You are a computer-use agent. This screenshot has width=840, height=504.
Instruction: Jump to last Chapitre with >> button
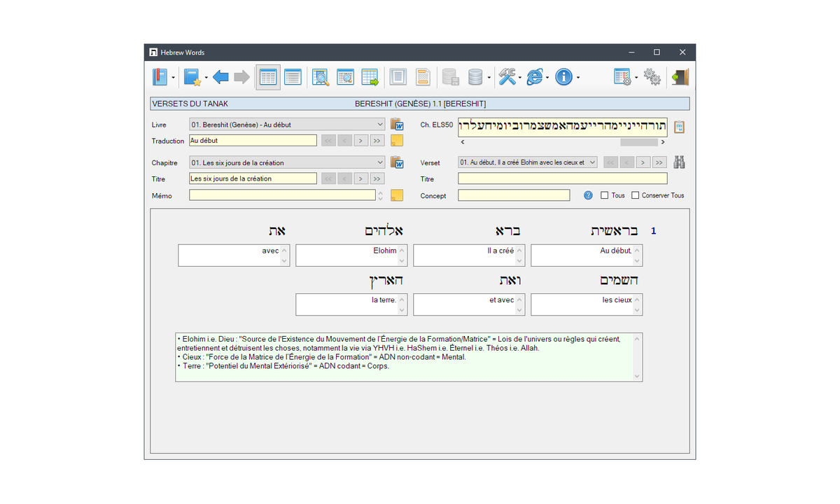click(377, 178)
